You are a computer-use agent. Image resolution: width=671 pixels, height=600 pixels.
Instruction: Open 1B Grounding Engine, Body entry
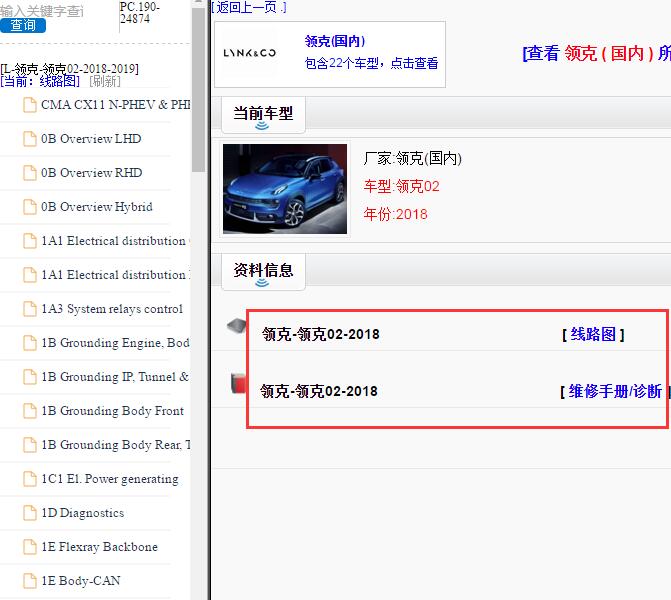coord(116,343)
